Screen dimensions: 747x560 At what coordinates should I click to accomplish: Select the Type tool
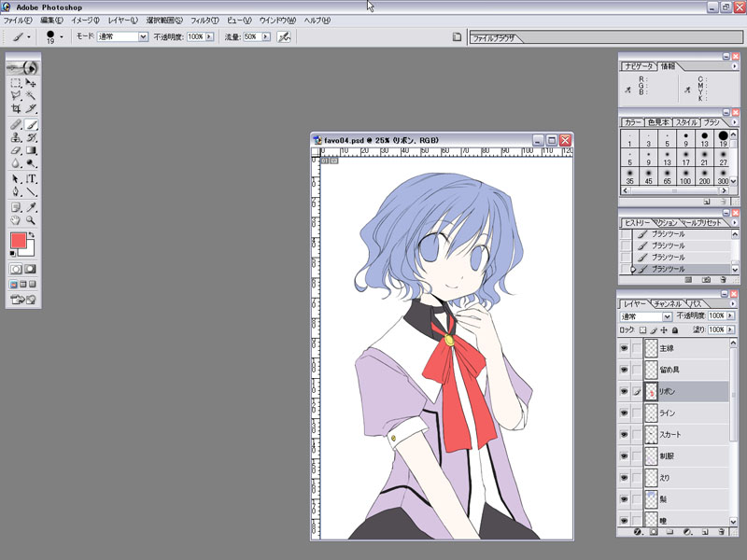click(31, 179)
